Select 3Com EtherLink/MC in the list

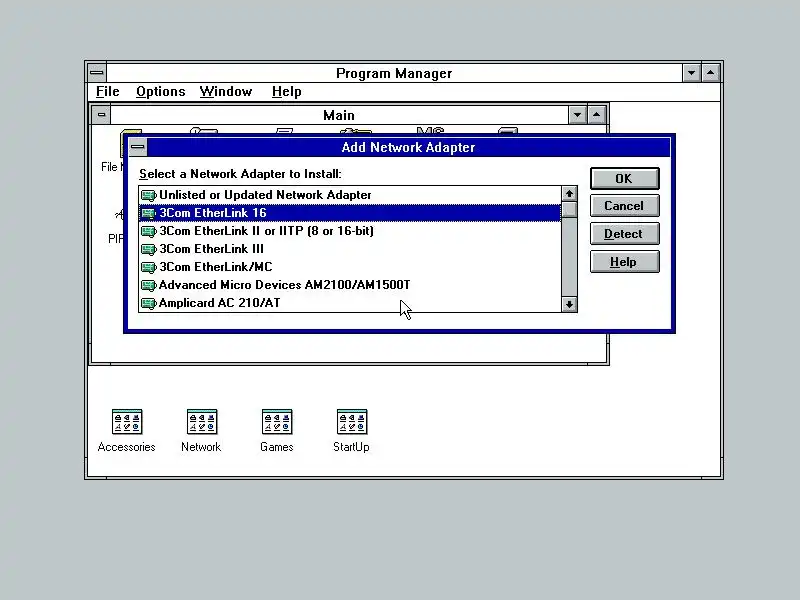[x=349, y=267]
